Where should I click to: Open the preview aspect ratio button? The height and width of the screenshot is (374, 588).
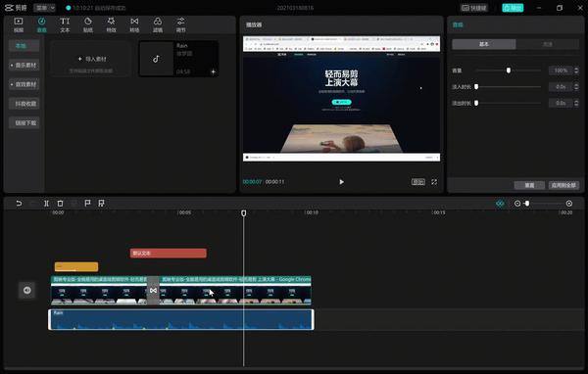(418, 182)
